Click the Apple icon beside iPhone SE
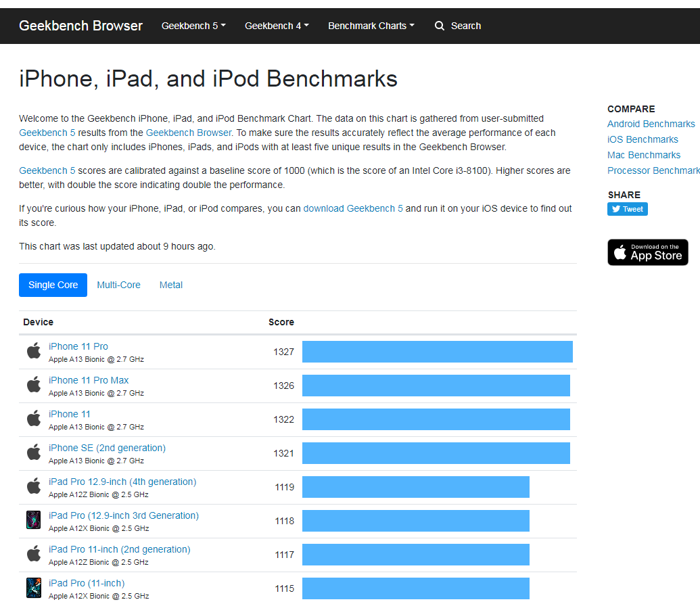This screenshot has height=604, width=700. pyautogui.click(x=34, y=452)
